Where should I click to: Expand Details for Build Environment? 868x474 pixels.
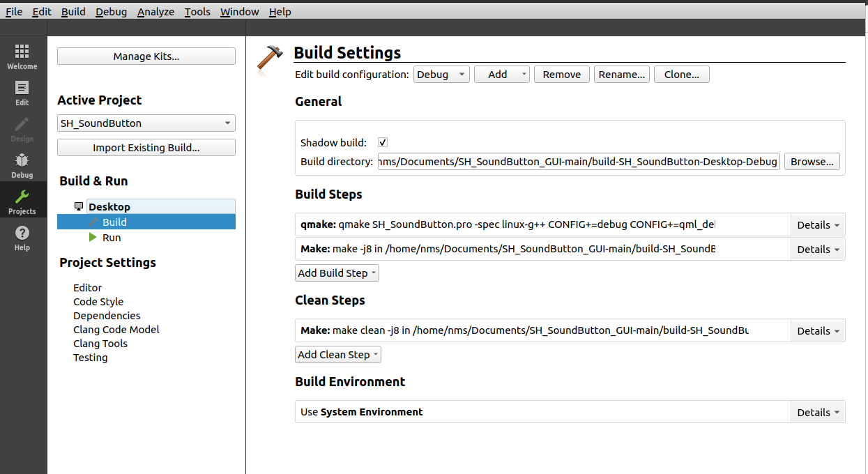click(x=818, y=412)
